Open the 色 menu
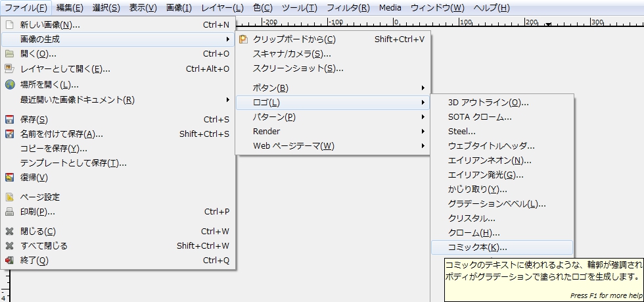The height and width of the screenshot is (302, 644). point(262,8)
